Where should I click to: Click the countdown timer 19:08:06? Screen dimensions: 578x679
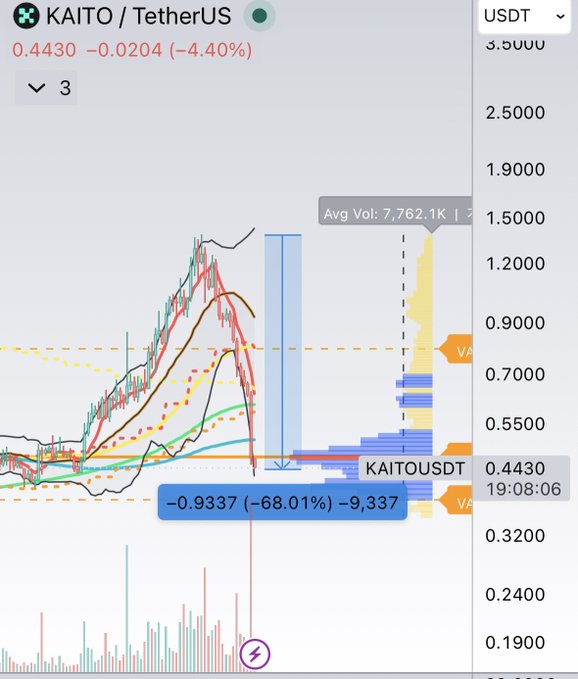pyautogui.click(x=523, y=489)
